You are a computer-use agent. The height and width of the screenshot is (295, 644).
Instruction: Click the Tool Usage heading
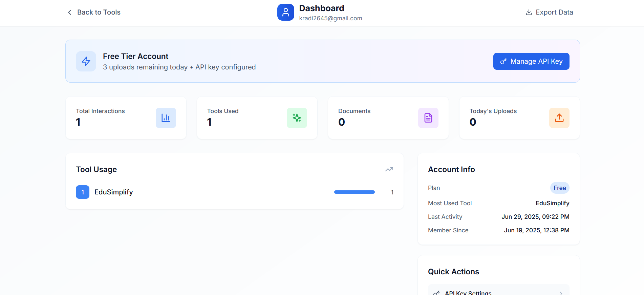tap(96, 169)
